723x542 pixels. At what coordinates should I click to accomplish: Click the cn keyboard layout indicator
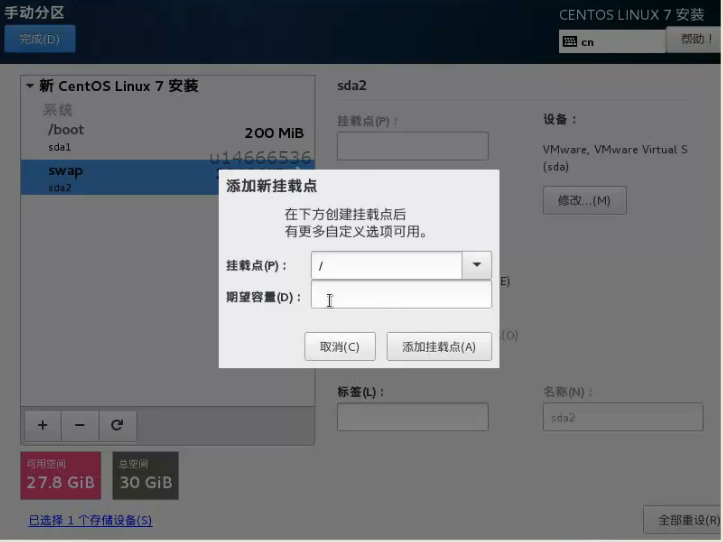pyautogui.click(x=612, y=42)
